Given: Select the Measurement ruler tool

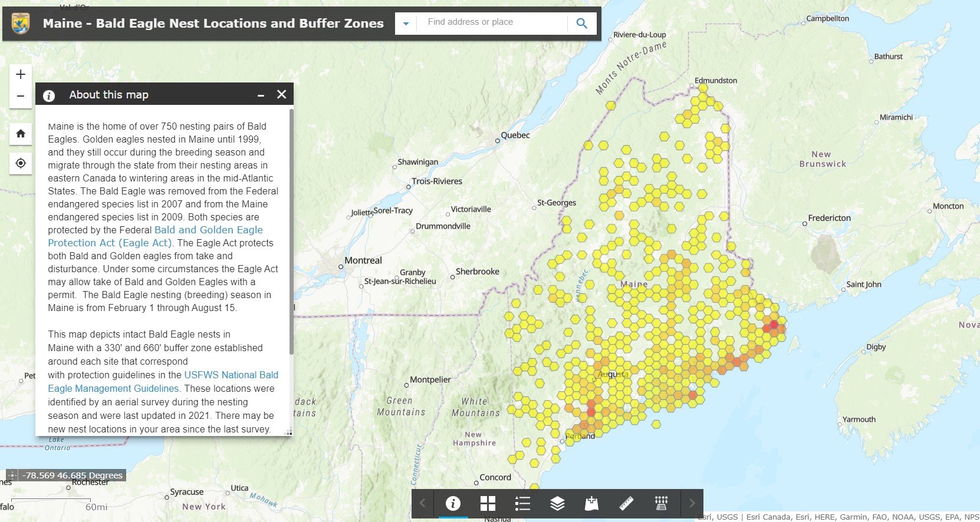Looking at the screenshot, I should click(x=626, y=503).
